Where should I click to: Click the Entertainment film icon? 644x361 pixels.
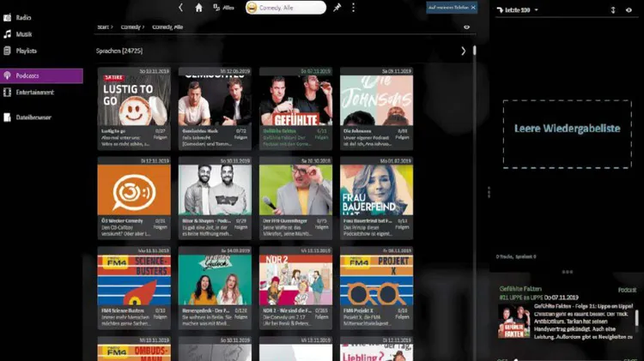point(8,93)
